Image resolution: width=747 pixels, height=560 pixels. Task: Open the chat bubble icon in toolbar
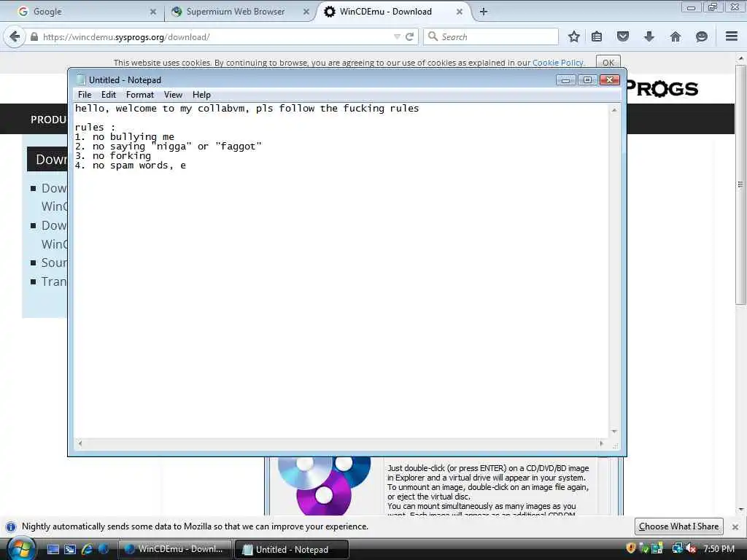point(701,36)
